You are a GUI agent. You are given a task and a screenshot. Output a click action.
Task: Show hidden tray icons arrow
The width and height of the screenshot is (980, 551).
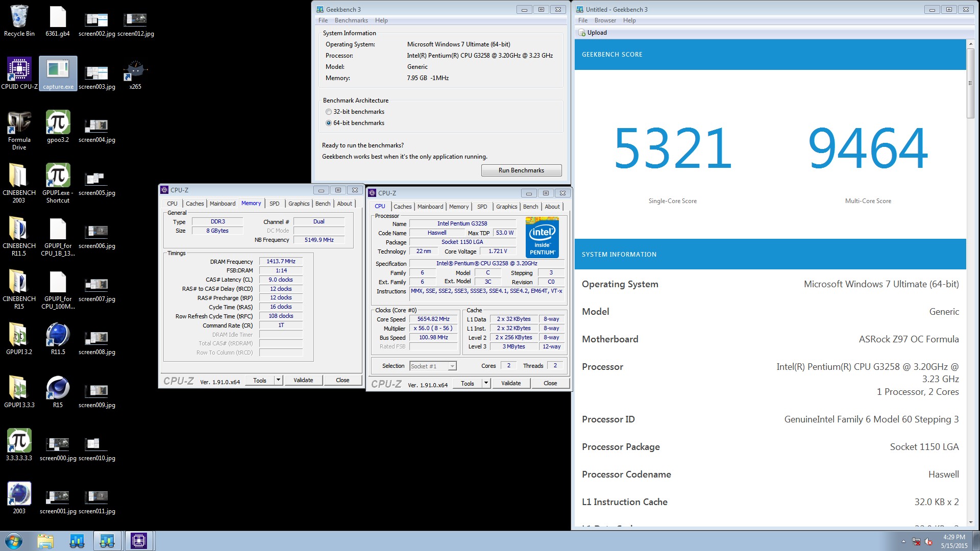point(903,541)
